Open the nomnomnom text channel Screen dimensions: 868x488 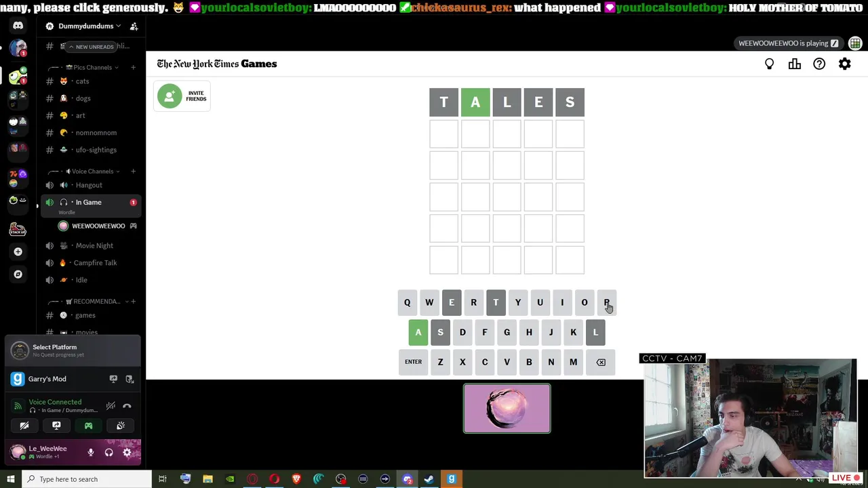pyautogui.click(x=91, y=133)
